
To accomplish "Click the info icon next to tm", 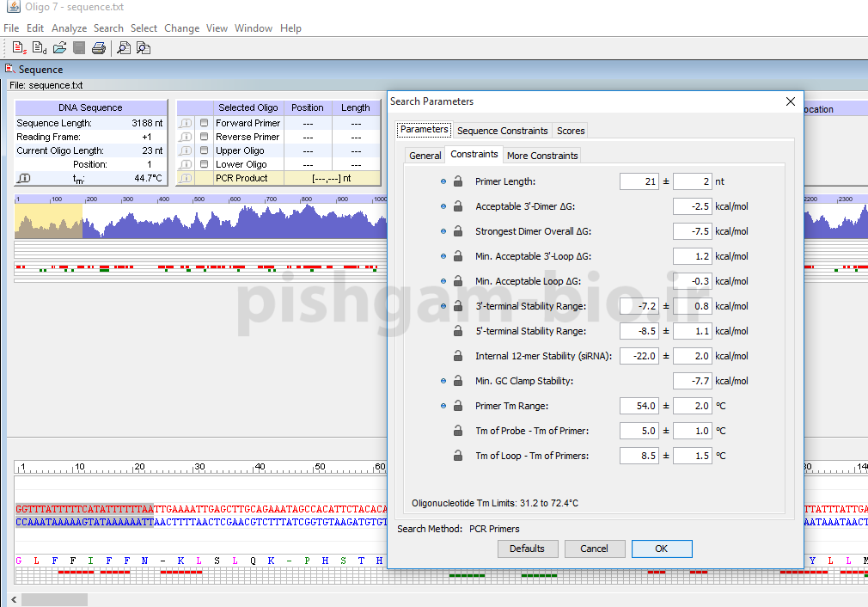I will 24,178.
